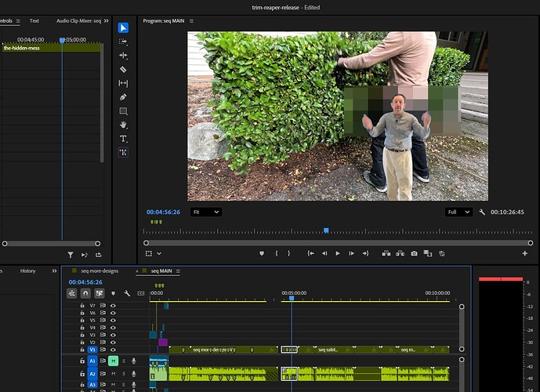The width and height of the screenshot is (540, 392).
Task: Toggle the lock on track V7
Action: tap(82, 306)
